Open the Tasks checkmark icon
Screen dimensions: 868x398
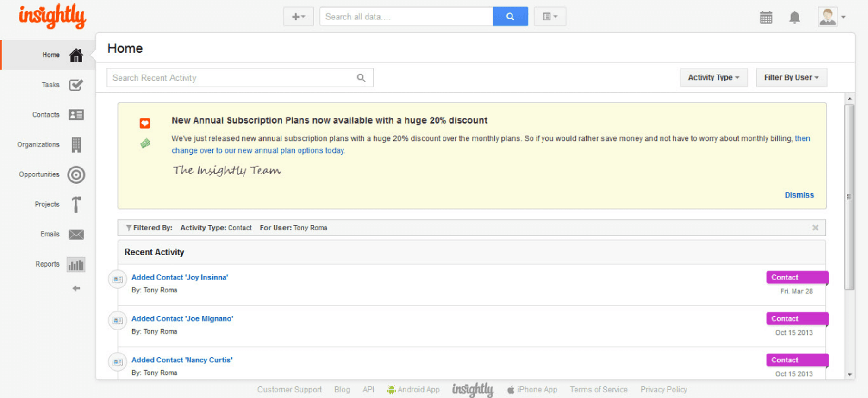76,85
